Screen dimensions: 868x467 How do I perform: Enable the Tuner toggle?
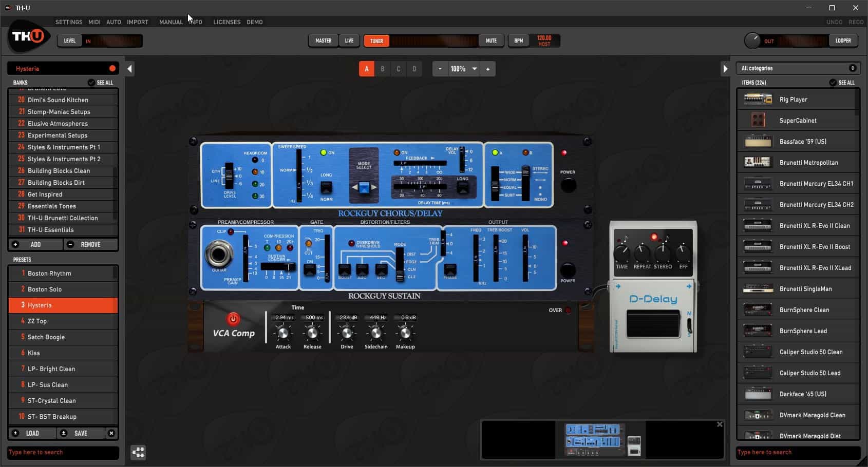(x=376, y=41)
